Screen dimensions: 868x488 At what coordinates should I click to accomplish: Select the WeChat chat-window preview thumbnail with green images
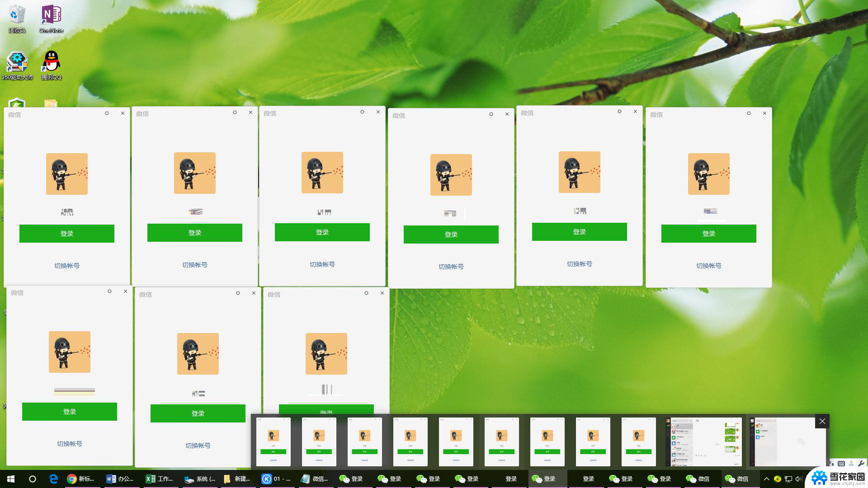pyautogui.click(x=703, y=441)
